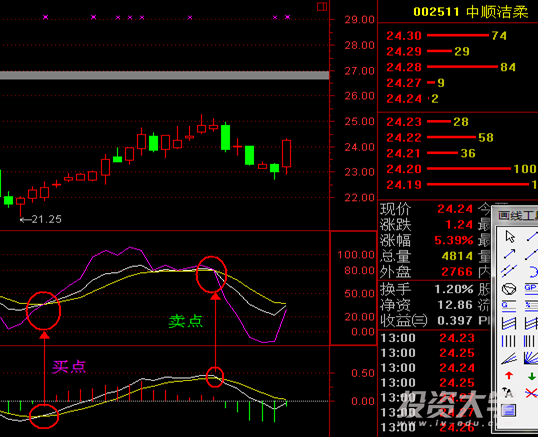Choose the arrow line drawing tool
The height and width of the screenshot is (437, 538).
[x=510, y=254]
